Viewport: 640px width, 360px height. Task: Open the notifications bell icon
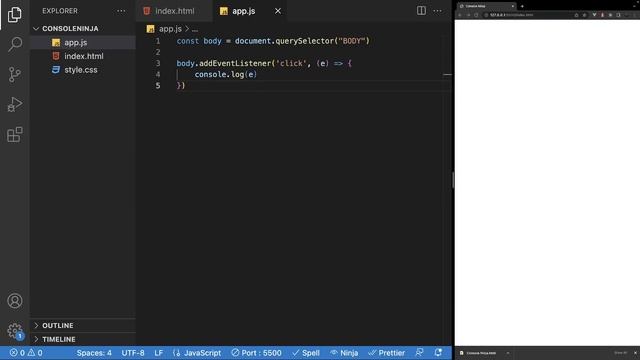click(x=438, y=353)
